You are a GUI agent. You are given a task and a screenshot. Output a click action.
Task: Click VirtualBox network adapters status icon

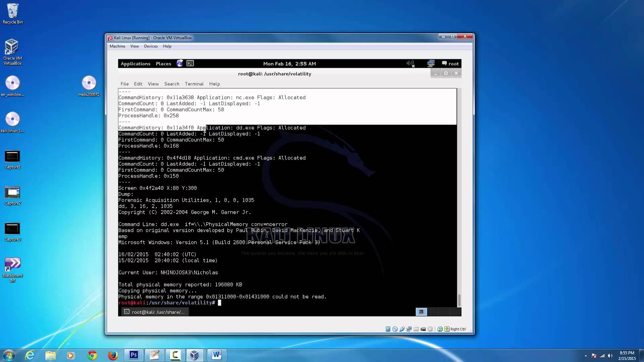[x=409, y=329]
